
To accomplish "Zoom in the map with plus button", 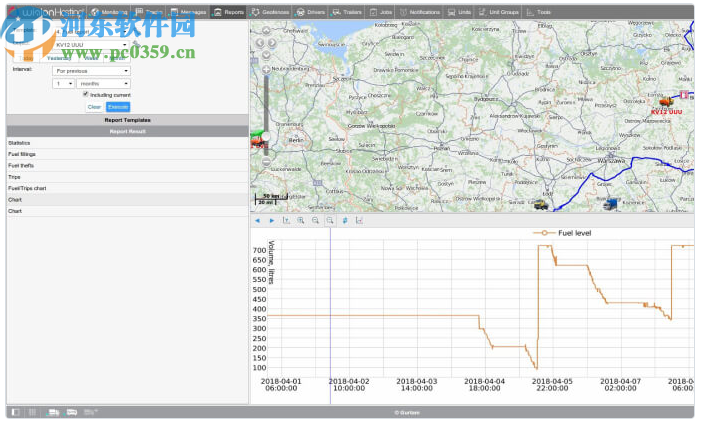I will [266, 70].
